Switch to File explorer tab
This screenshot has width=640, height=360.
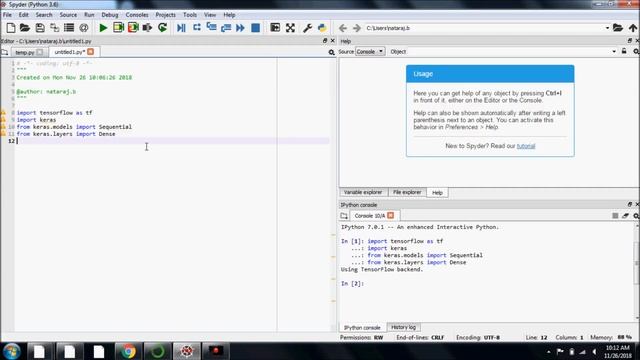pos(407,192)
